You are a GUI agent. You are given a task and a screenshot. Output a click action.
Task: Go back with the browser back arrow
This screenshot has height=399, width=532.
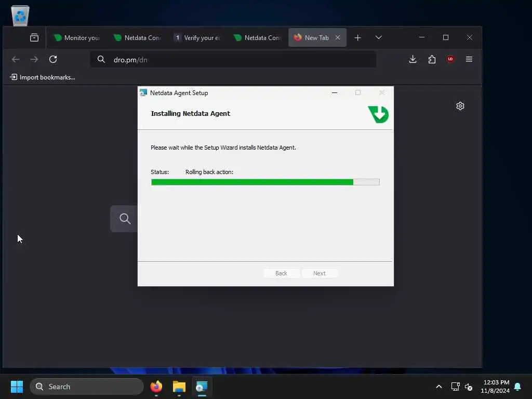point(16,59)
